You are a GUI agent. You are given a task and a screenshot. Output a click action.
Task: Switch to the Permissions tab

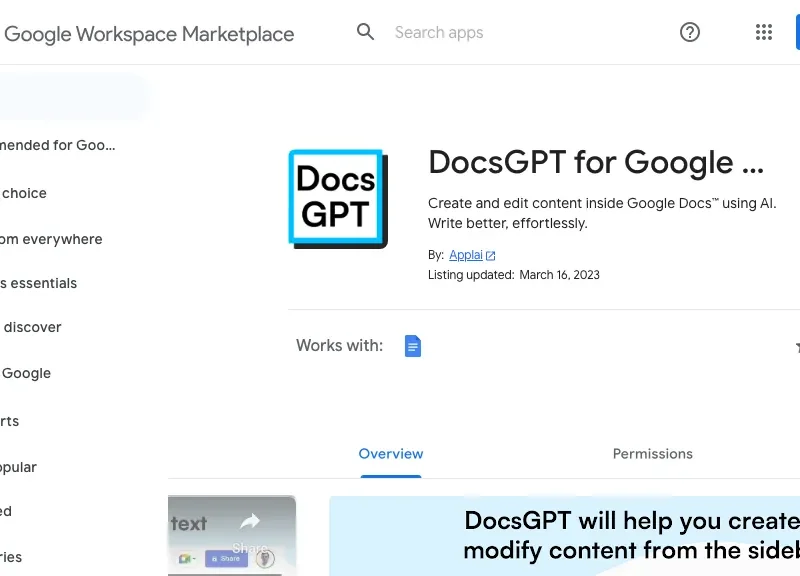coord(653,454)
